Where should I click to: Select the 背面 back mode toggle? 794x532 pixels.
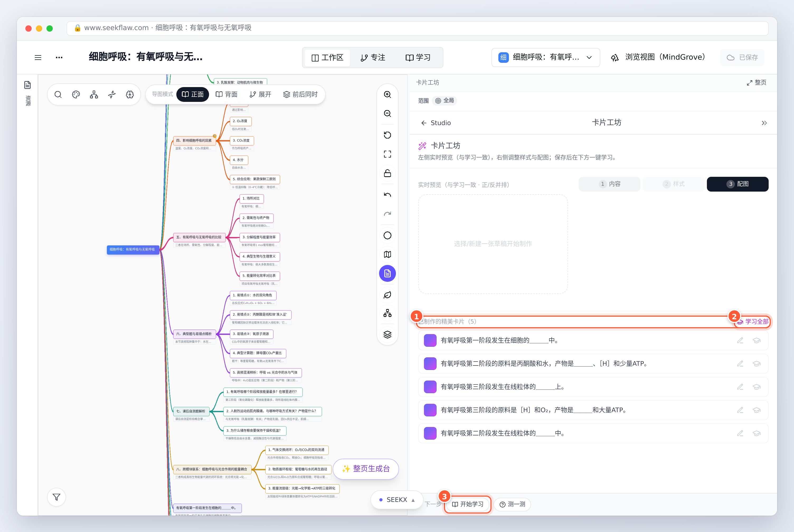(x=227, y=94)
